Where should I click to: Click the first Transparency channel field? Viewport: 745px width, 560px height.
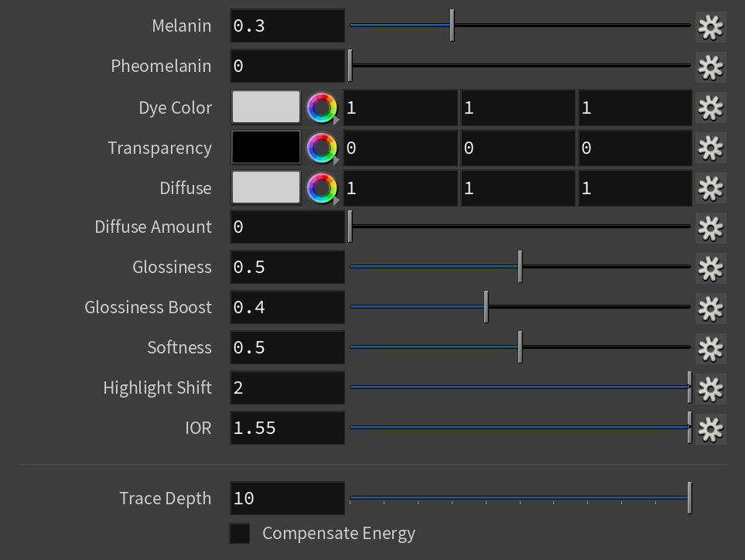tap(400, 149)
